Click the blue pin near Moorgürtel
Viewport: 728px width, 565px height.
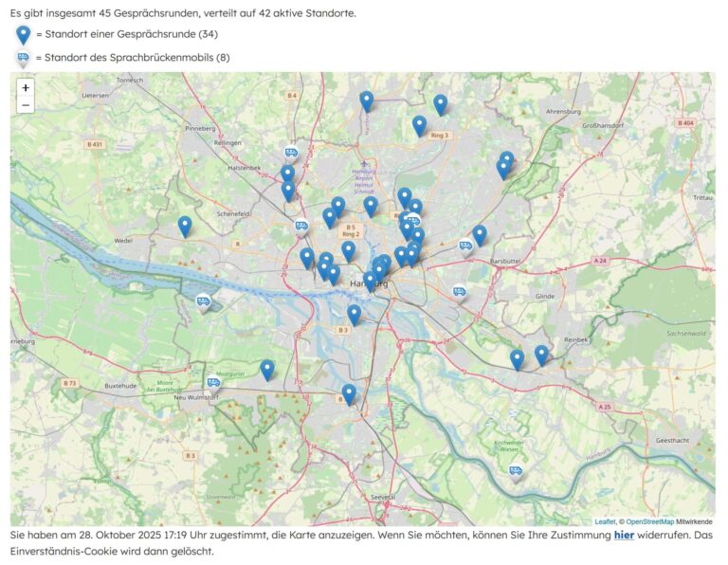(x=267, y=370)
